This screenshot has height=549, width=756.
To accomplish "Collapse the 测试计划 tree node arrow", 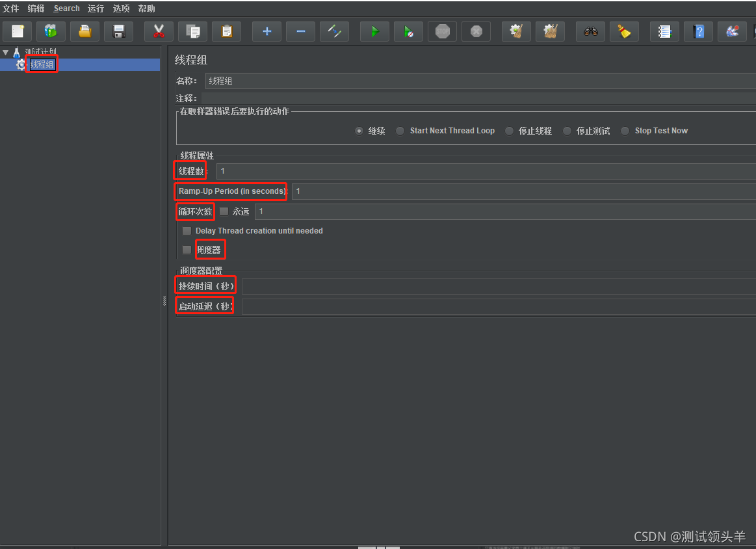I will [6, 52].
